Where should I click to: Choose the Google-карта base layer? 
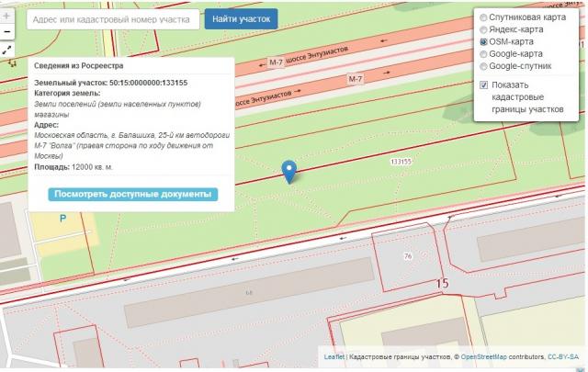click(484, 54)
